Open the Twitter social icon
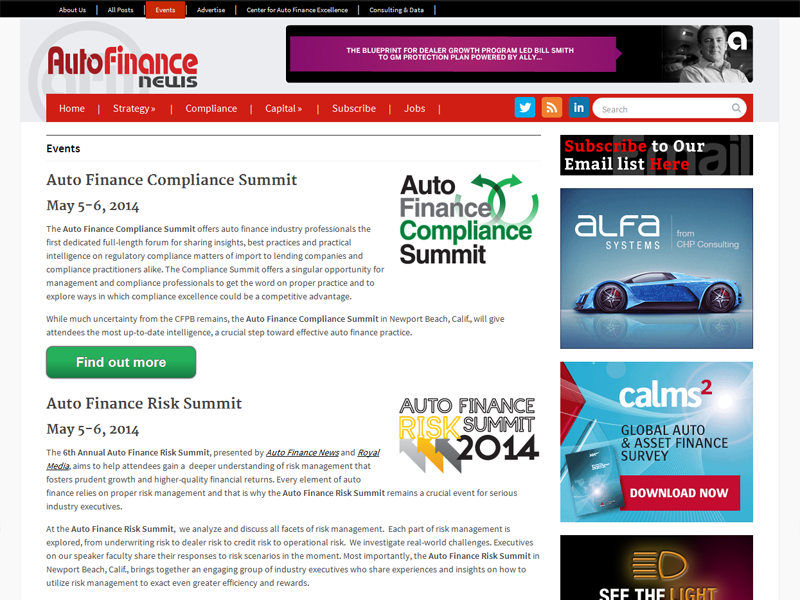 tap(525, 108)
